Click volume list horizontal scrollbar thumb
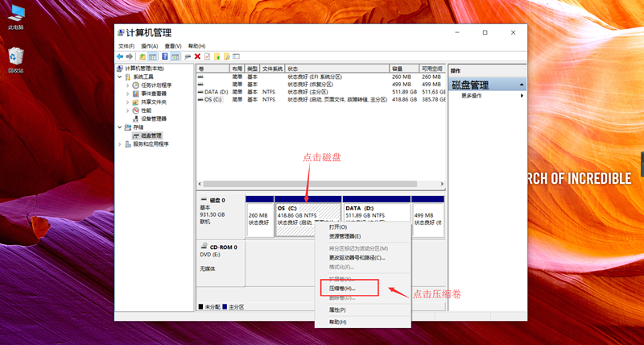 pyautogui.click(x=310, y=184)
